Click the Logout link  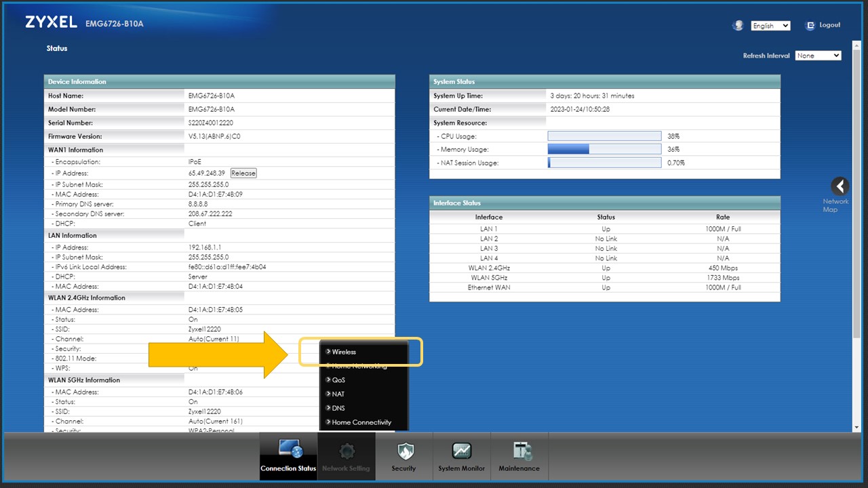(830, 25)
